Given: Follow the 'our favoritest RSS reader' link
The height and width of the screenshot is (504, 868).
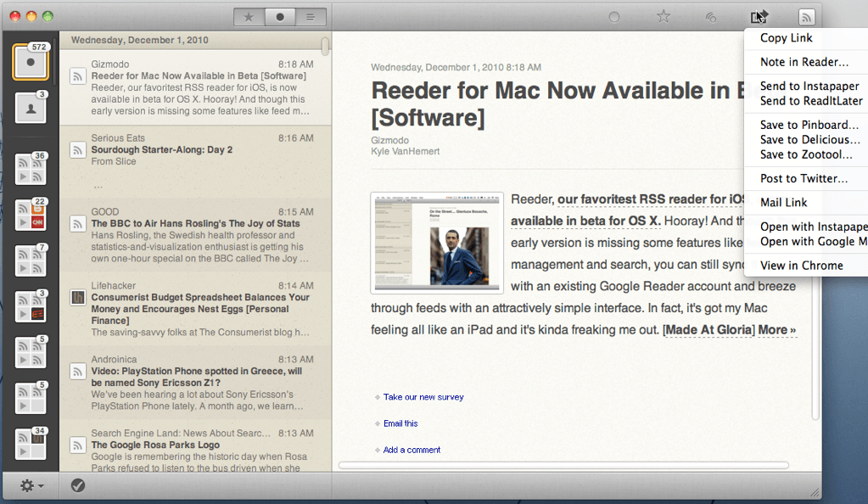Looking at the screenshot, I should (651, 199).
